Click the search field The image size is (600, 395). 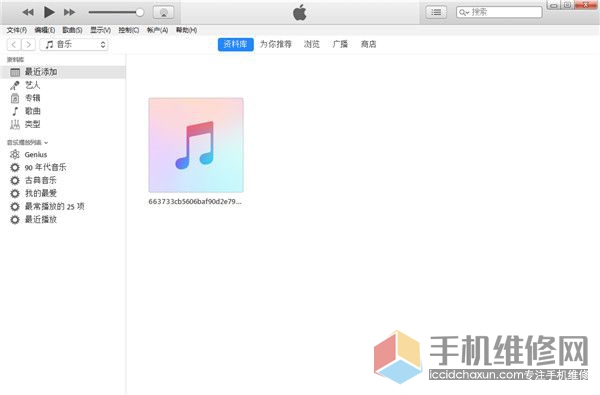[499, 12]
